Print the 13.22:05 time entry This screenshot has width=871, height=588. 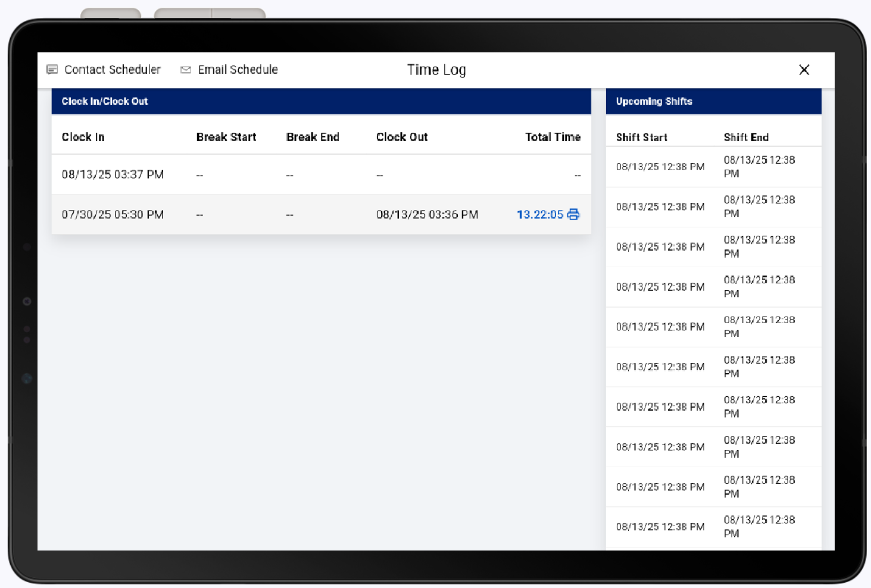click(x=573, y=214)
